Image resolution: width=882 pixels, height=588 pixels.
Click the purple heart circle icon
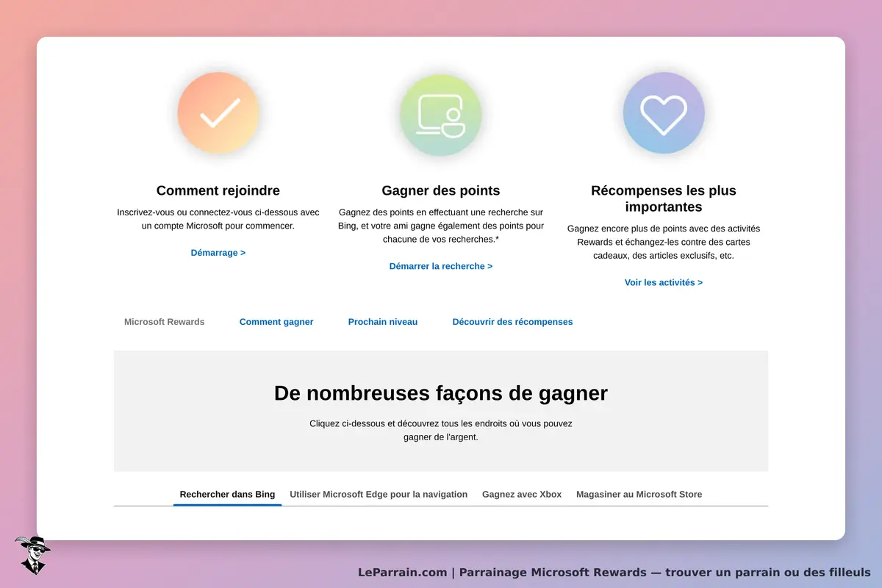click(x=664, y=113)
